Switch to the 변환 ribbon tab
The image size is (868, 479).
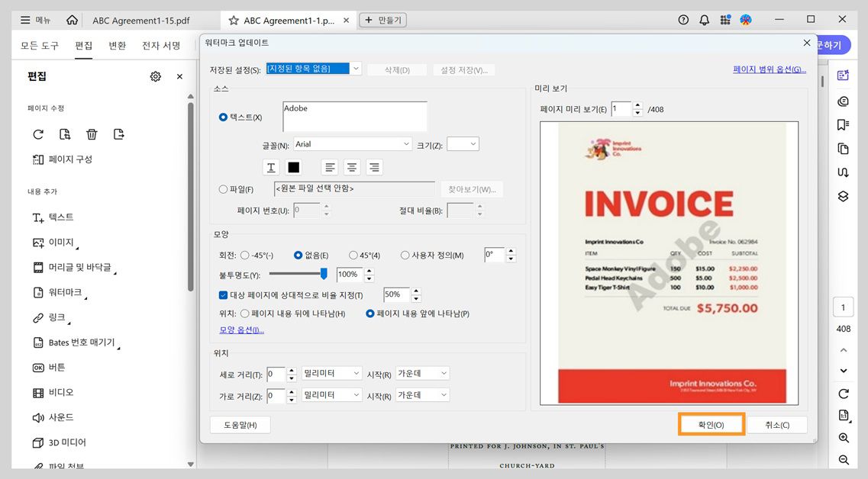click(117, 45)
